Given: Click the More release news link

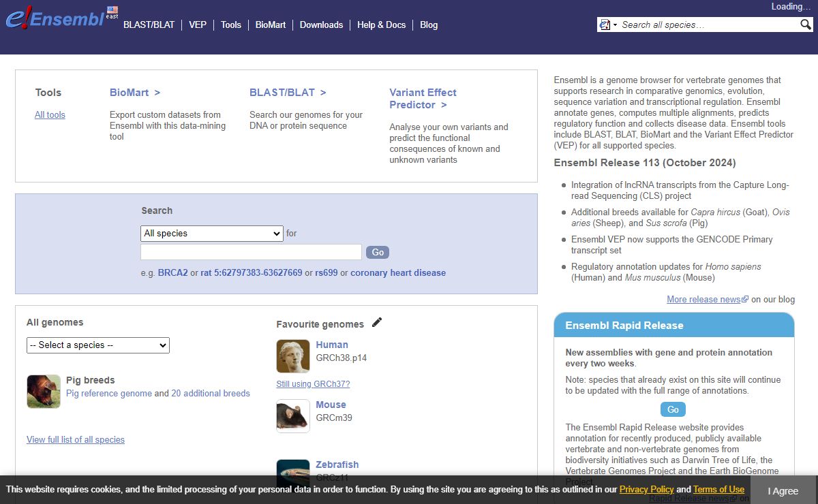Looking at the screenshot, I should (704, 300).
